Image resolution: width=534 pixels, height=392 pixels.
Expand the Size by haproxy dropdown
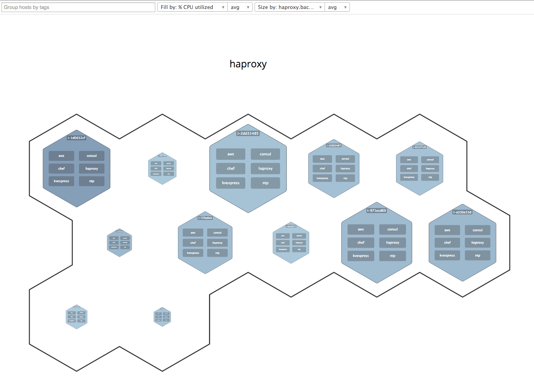tap(290, 7)
